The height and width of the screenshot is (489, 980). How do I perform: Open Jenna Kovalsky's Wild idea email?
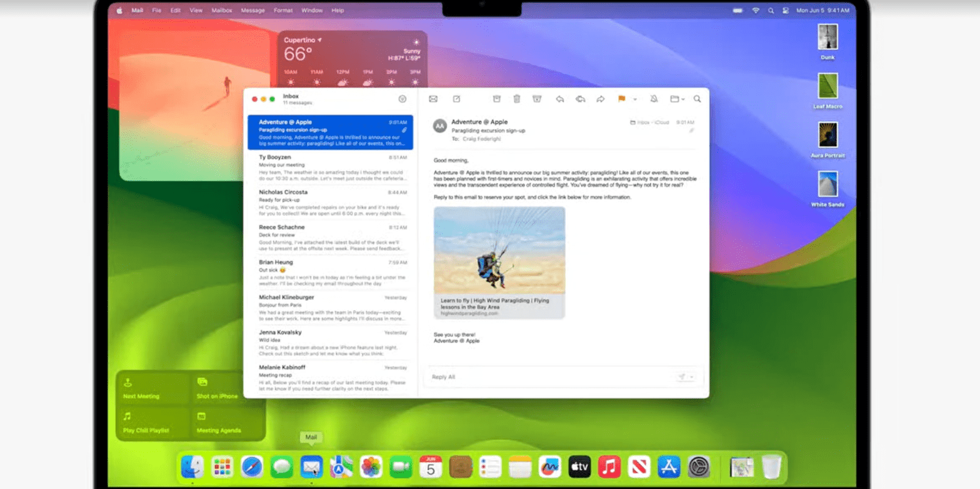click(x=330, y=343)
